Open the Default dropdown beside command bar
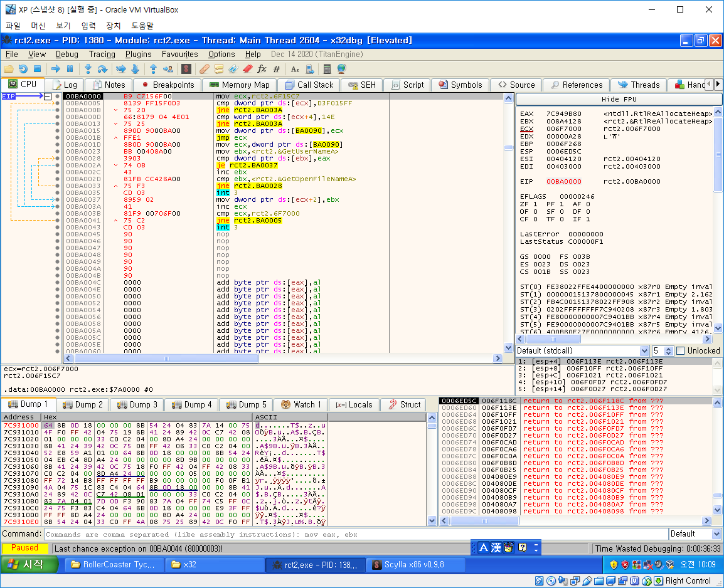This screenshot has width=724, height=588. tap(716, 534)
